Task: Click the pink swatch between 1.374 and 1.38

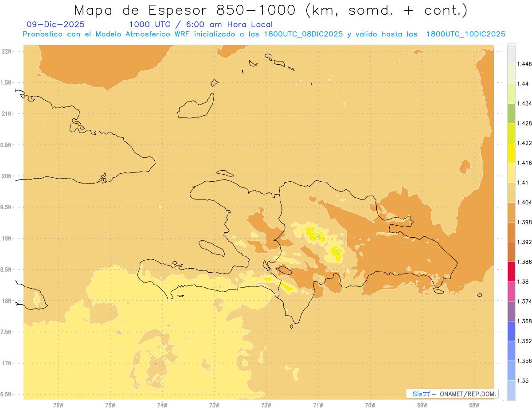Action: tap(512, 291)
